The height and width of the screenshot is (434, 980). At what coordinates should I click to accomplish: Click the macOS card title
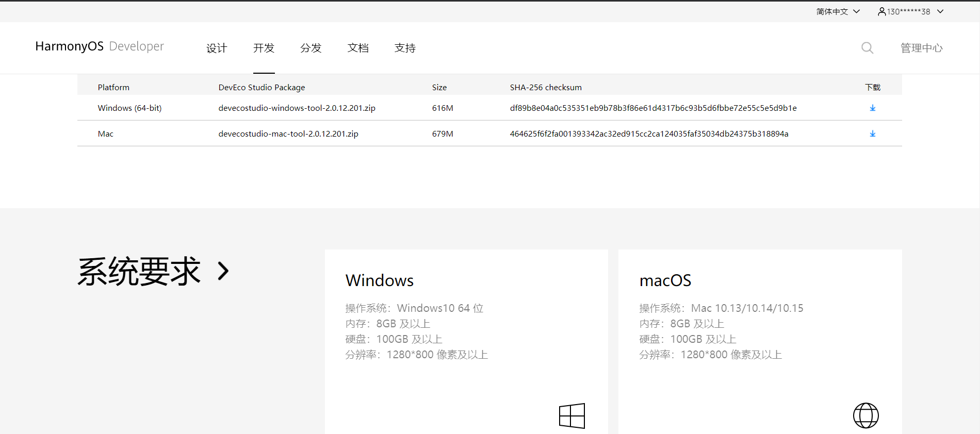(x=665, y=280)
